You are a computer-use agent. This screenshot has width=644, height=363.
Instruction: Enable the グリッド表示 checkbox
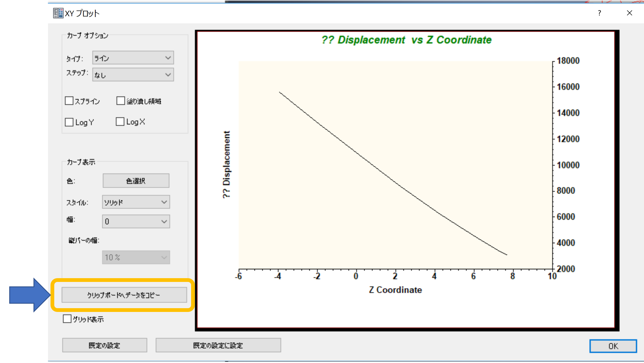point(67,319)
